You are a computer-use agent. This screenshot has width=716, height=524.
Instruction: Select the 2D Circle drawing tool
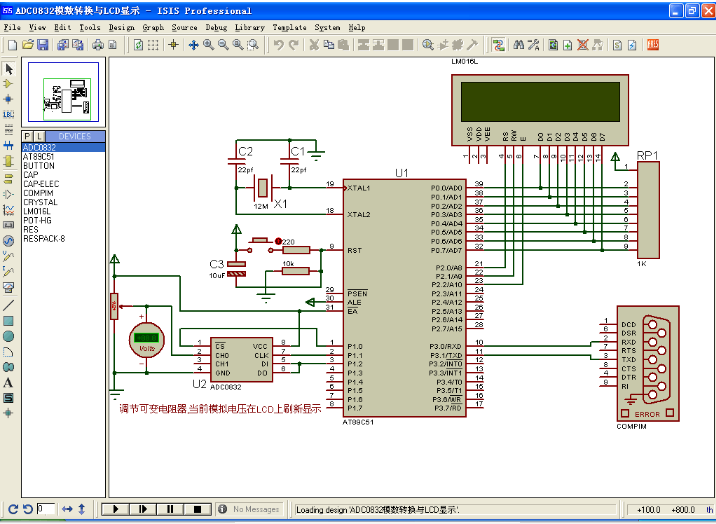coord(8,336)
